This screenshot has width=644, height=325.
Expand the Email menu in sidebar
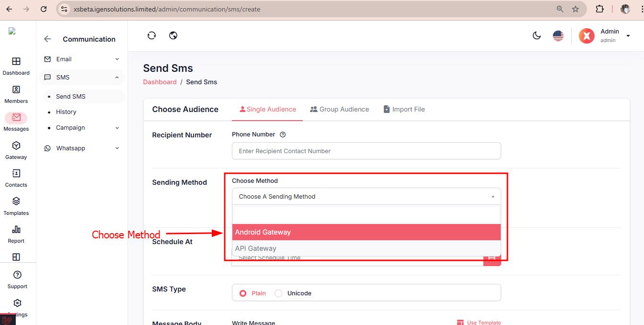pyautogui.click(x=81, y=59)
